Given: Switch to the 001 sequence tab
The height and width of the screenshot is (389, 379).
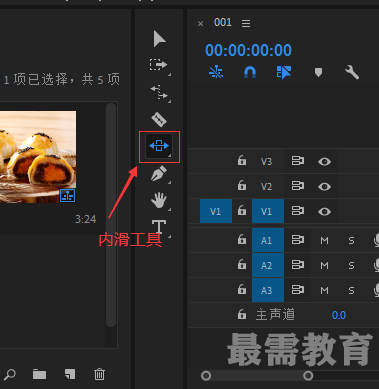Looking at the screenshot, I should click(x=223, y=22).
